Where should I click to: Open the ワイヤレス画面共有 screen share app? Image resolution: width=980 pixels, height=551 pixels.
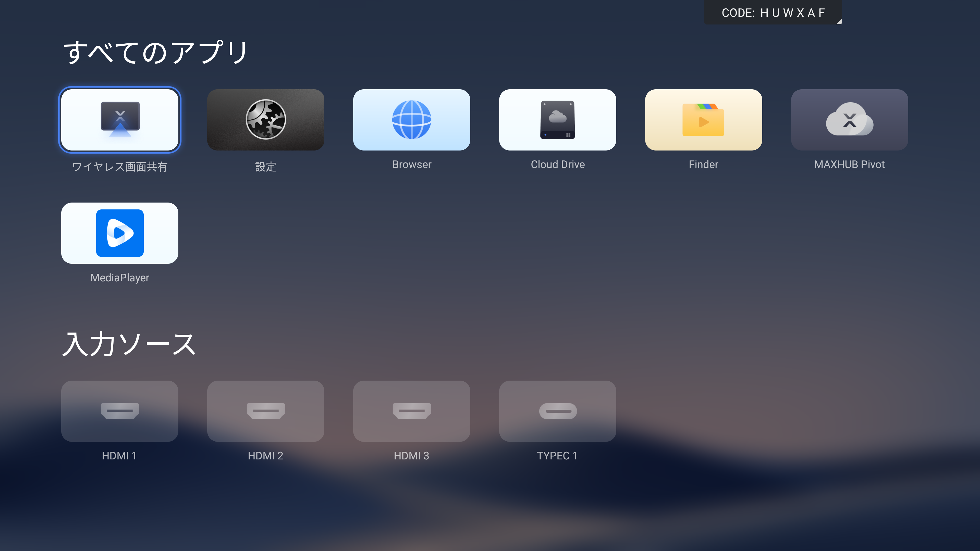(119, 120)
